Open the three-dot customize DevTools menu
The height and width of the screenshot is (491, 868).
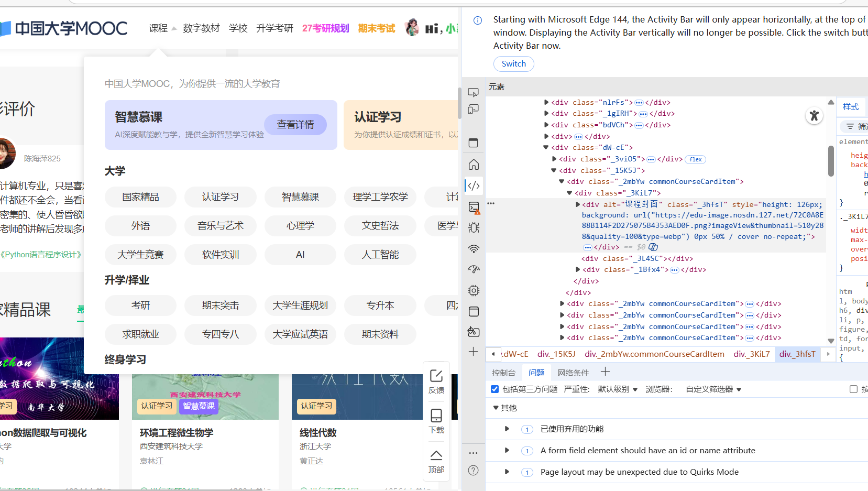474,453
